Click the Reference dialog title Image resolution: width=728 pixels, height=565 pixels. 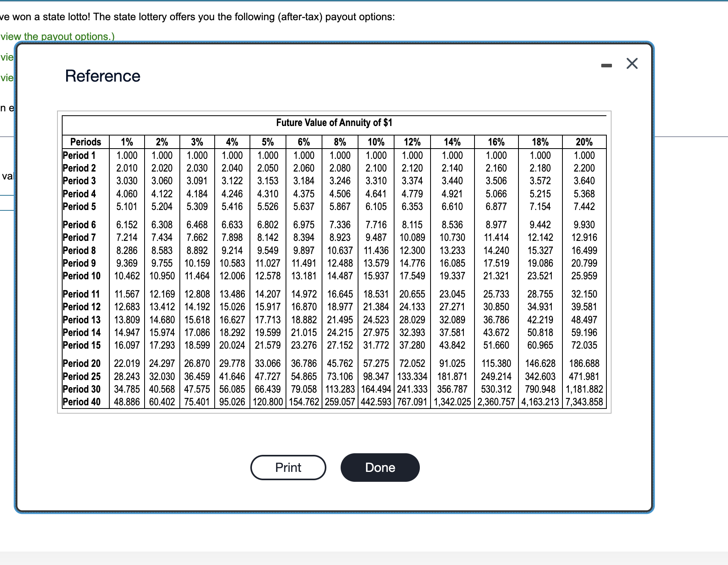pyautogui.click(x=103, y=76)
